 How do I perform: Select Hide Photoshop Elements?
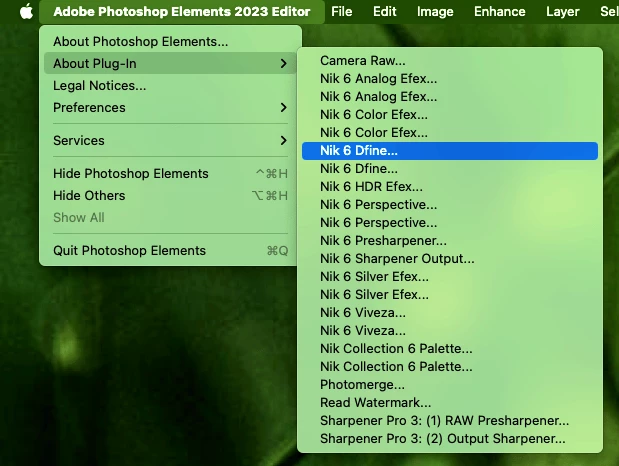pyautogui.click(x=170, y=173)
